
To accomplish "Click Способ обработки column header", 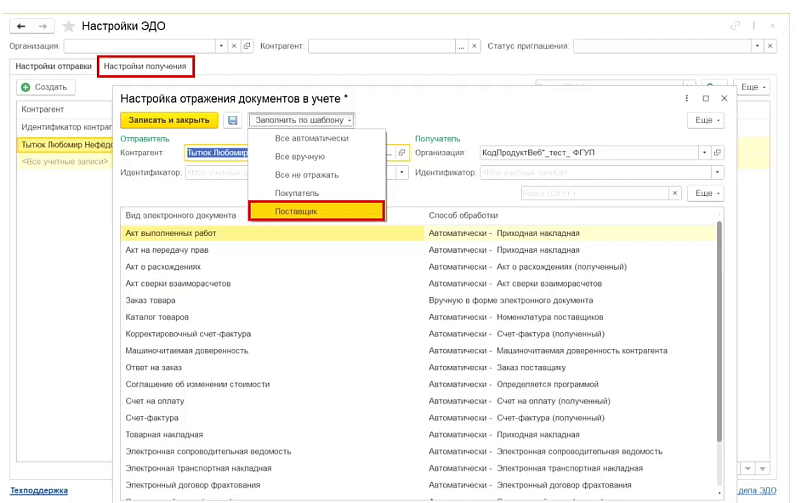I will coord(463,216).
